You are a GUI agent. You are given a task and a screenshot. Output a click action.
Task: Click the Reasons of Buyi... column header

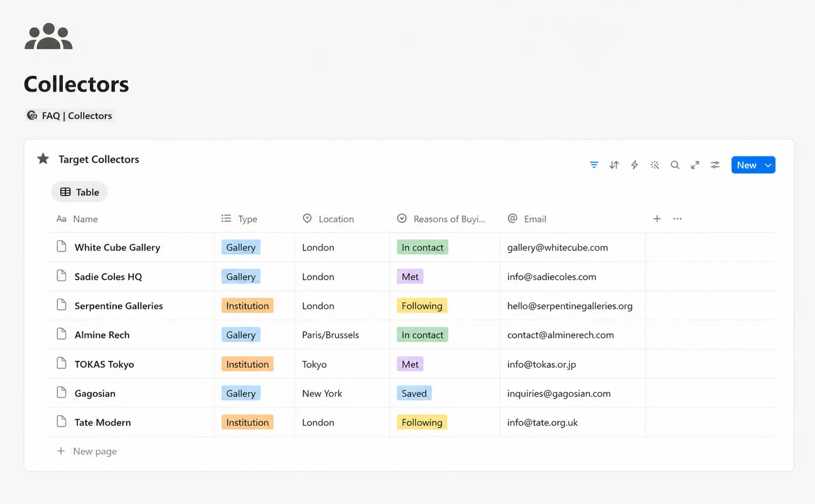tap(441, 219)
